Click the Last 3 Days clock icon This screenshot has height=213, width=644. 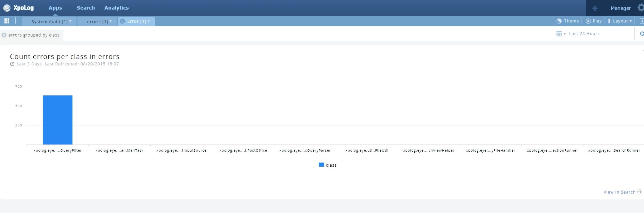pyautogui.click(x=12, y=64)
